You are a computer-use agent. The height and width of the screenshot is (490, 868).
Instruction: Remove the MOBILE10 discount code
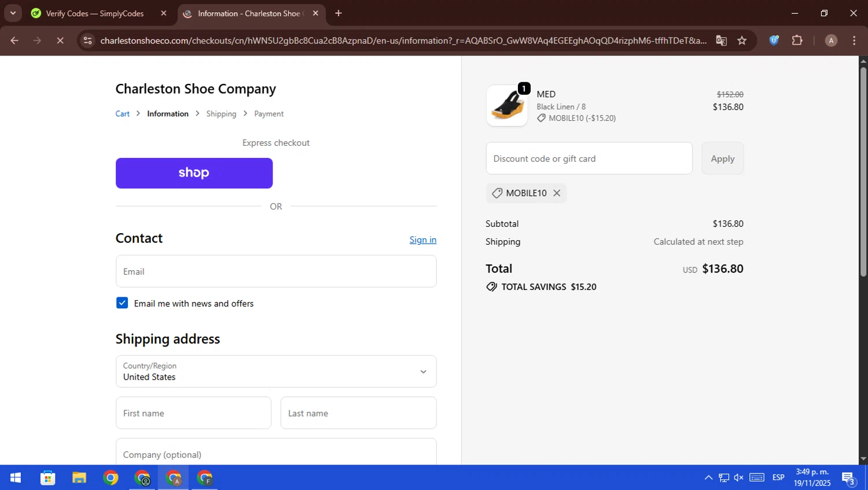pyautogui.click(x=557, y=193)
